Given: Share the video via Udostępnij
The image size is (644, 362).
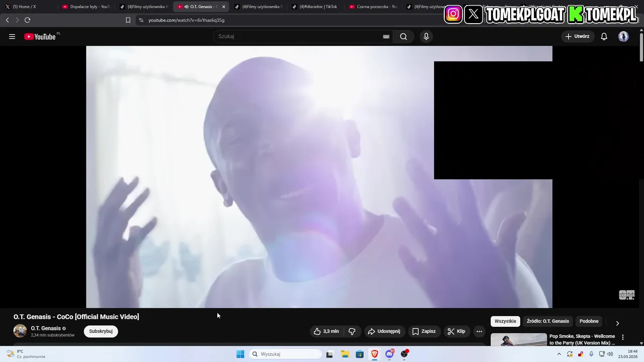Looking at the screenshot, I should coord(384,331).
